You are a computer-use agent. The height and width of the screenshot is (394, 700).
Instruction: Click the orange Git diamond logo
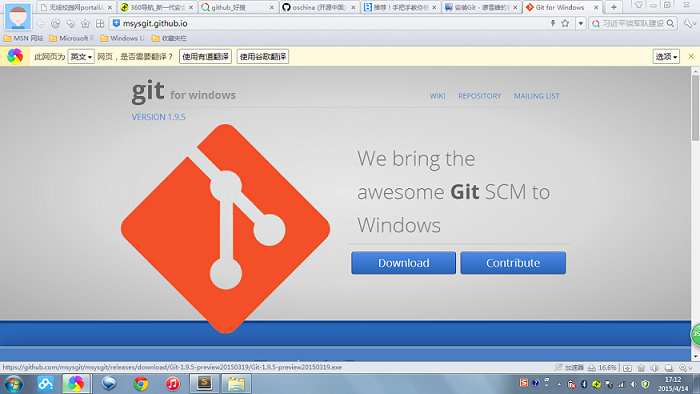(225, 228)
